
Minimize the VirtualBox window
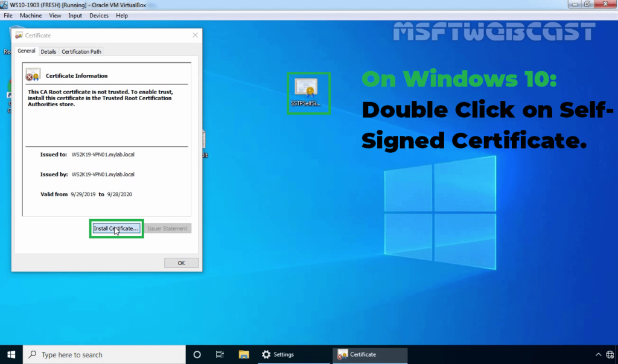[x=575, y=4]
